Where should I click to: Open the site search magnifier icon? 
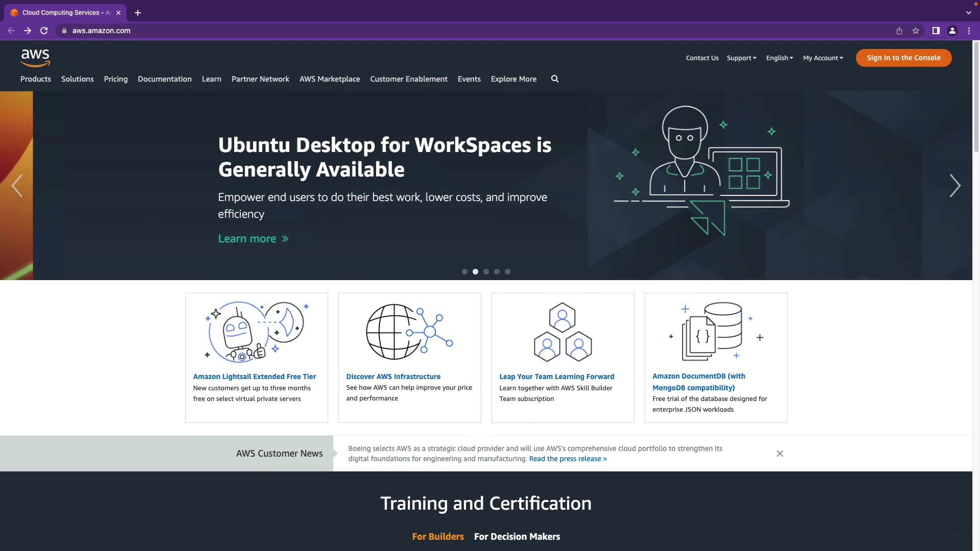click(555, 79)
